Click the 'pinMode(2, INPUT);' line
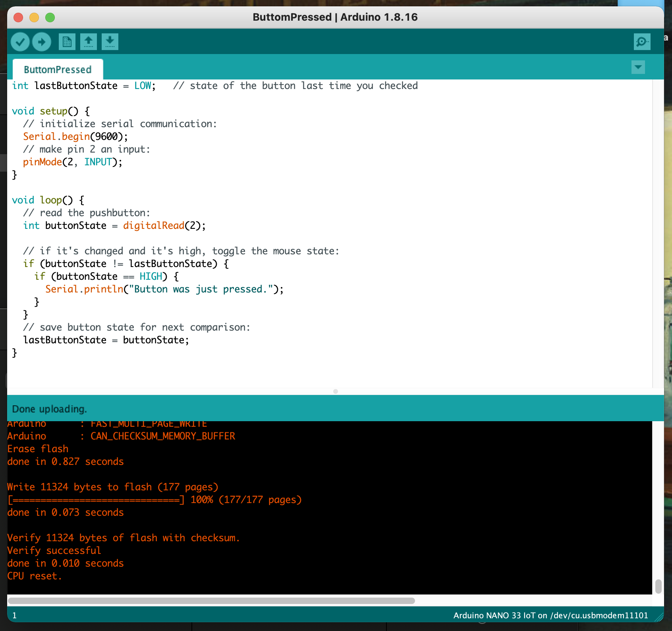 [x=73, y=162]
